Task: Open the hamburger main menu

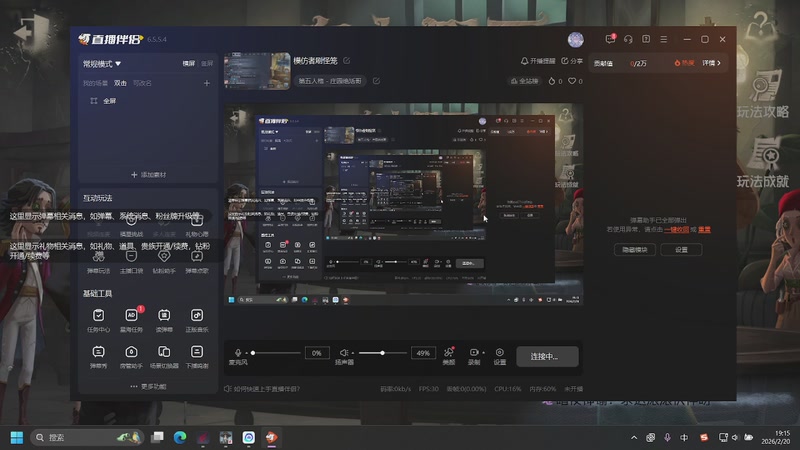Action: 663,39
